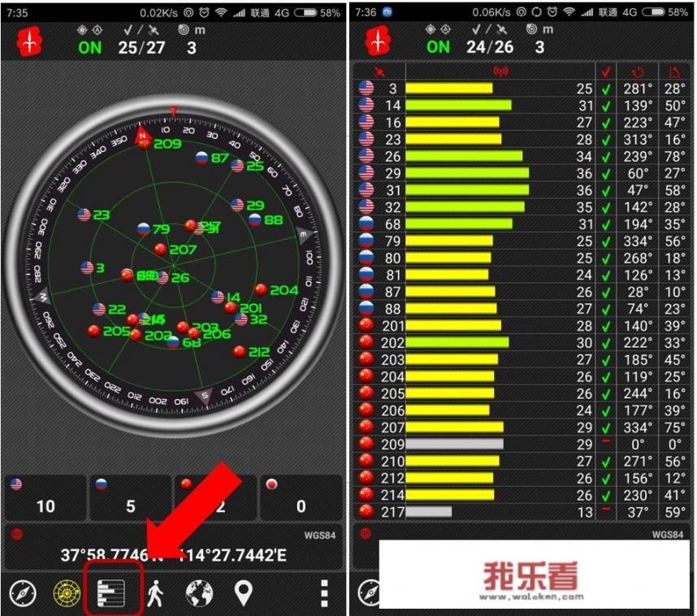Sort by the signal antenna column header
697x616 pixels.
point(500,72)
